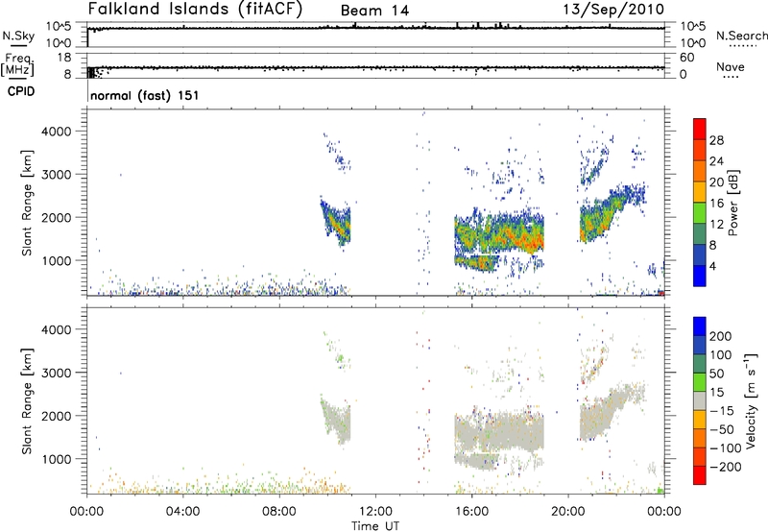Click the '1000' tick of the velocity panel
Image resolution: width=768 pixels, height=532 pixels.
click(x=57, y=459)
